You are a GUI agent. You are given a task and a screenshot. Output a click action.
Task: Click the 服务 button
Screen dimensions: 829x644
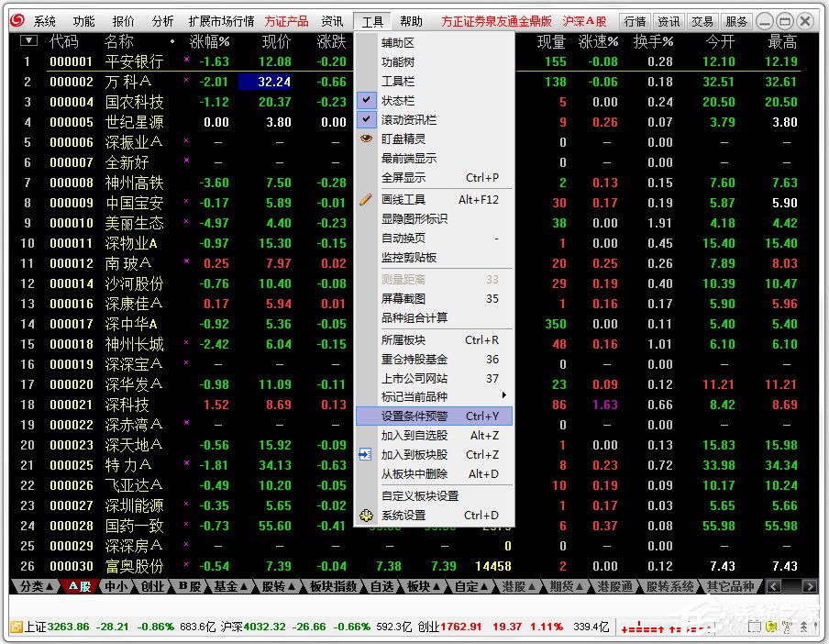coord(736,21)
